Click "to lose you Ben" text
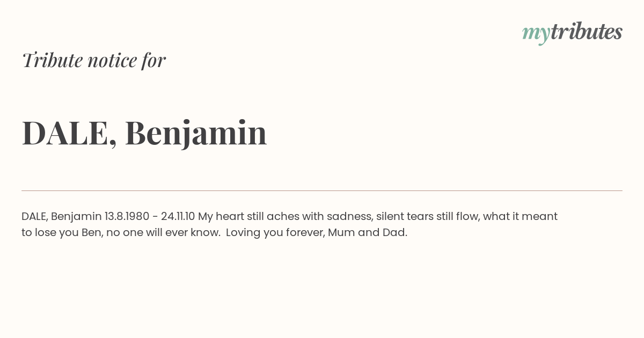 tap(62, 232)
